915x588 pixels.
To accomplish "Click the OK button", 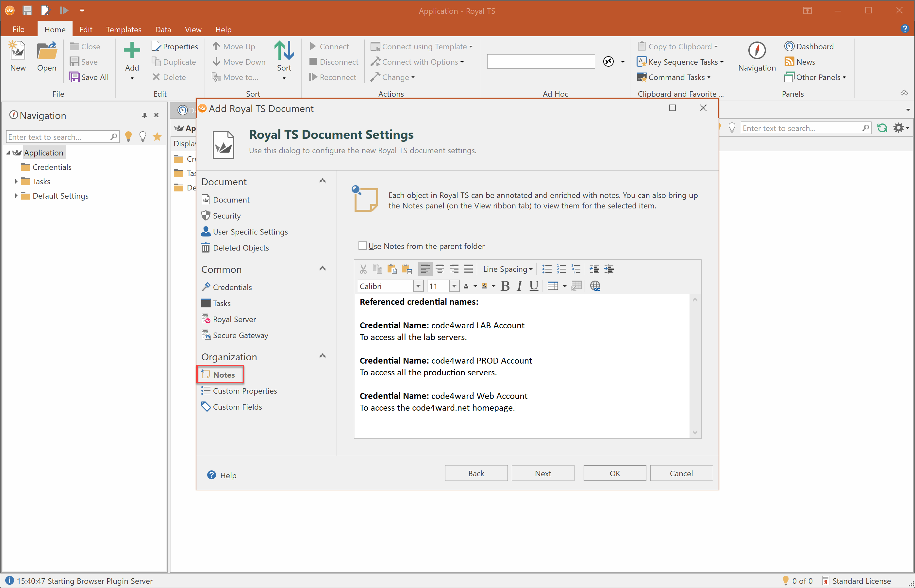I will point(614,473).
